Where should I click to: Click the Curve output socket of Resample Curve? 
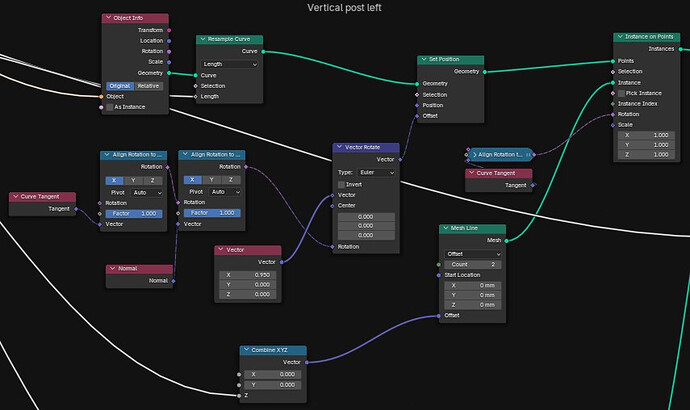tap(263, 51)
